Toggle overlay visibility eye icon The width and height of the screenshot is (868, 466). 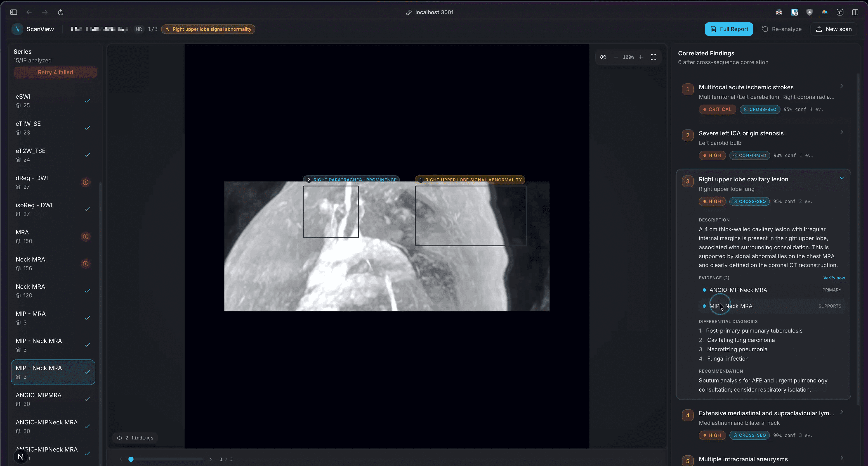603,57
